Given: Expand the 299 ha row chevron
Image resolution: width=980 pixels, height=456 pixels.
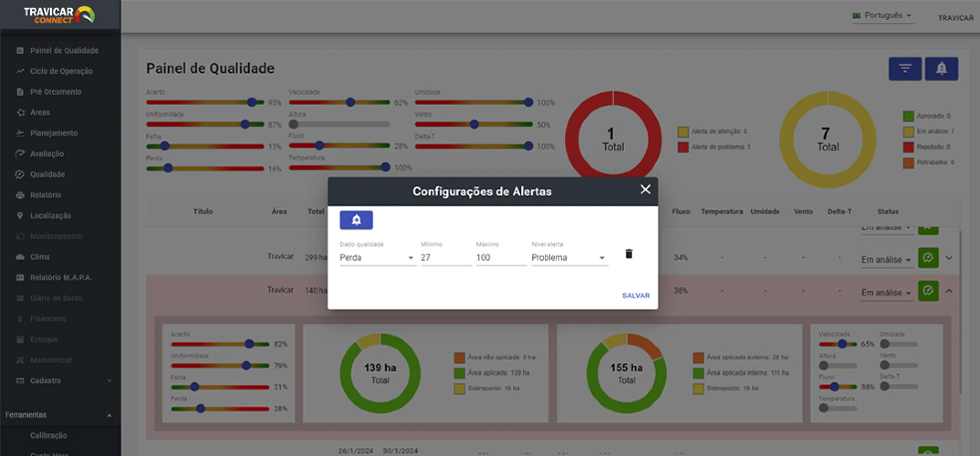Looking at the screenshot, I should [949, 258].
